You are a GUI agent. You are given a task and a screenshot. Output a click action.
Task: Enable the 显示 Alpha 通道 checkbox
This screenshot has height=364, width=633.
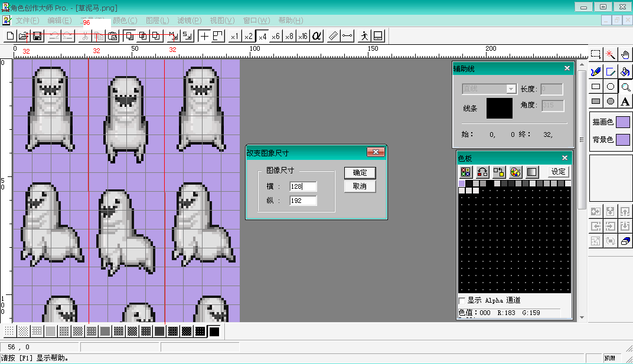coord(462,301)
